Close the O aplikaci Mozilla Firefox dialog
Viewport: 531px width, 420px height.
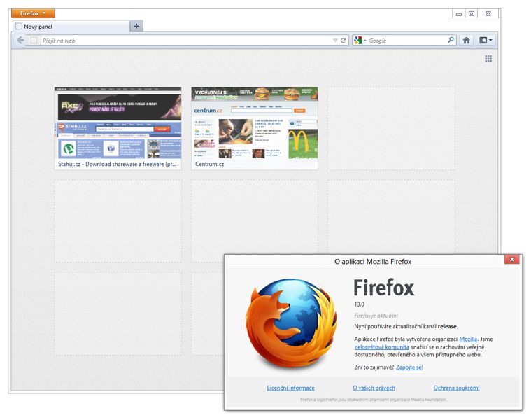(511, 260)
